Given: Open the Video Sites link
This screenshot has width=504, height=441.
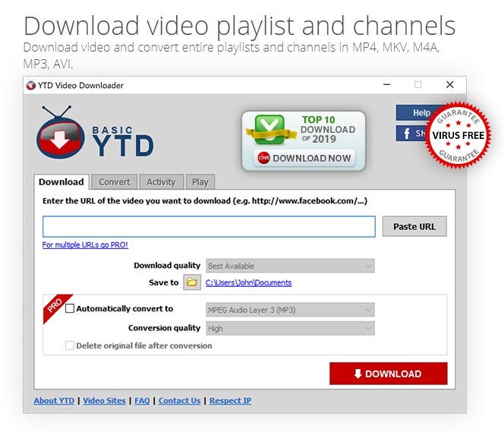Looking at the screenshot, I should 104,401.
